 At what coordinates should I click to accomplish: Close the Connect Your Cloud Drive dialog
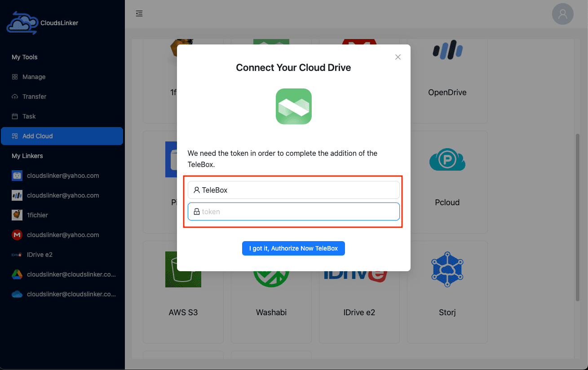click(398, 57)
